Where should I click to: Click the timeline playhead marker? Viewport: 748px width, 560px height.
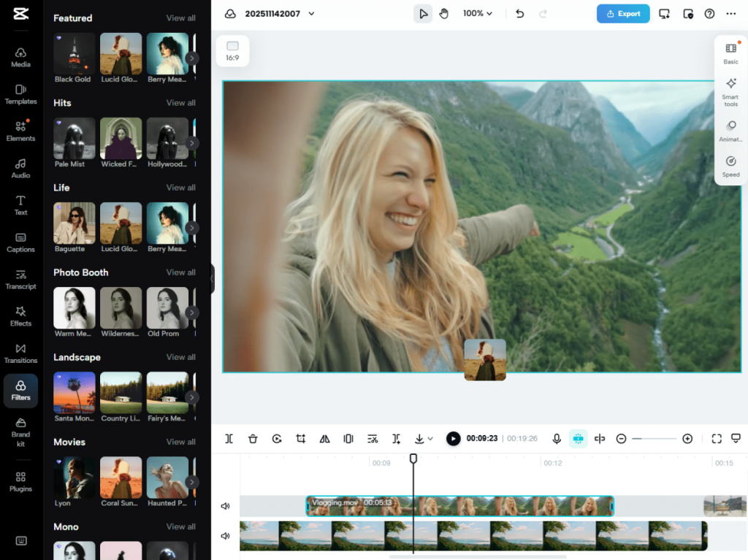pos(413,459)
